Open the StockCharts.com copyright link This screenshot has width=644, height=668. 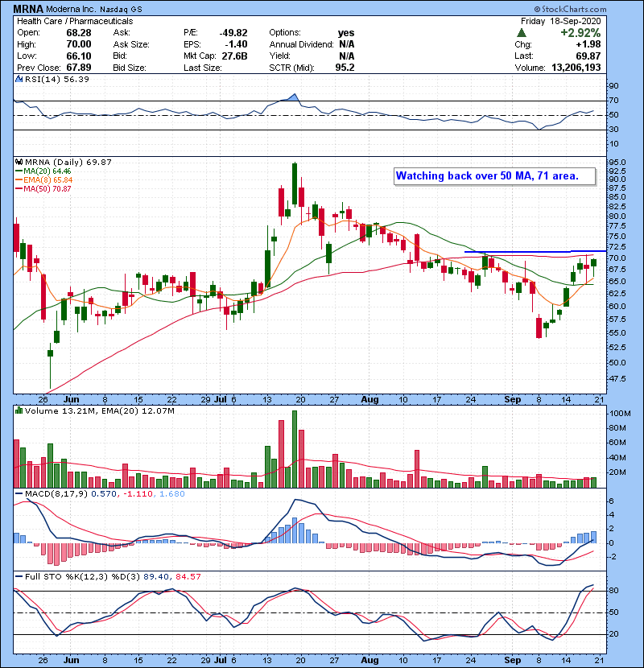point(570,9)
